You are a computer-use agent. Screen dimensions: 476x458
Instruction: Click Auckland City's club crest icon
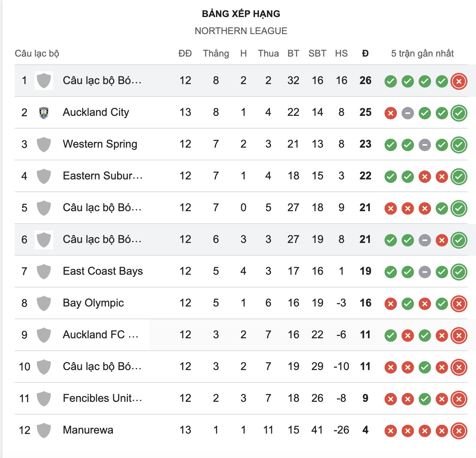pyautogui.click(x=44, y=112)
